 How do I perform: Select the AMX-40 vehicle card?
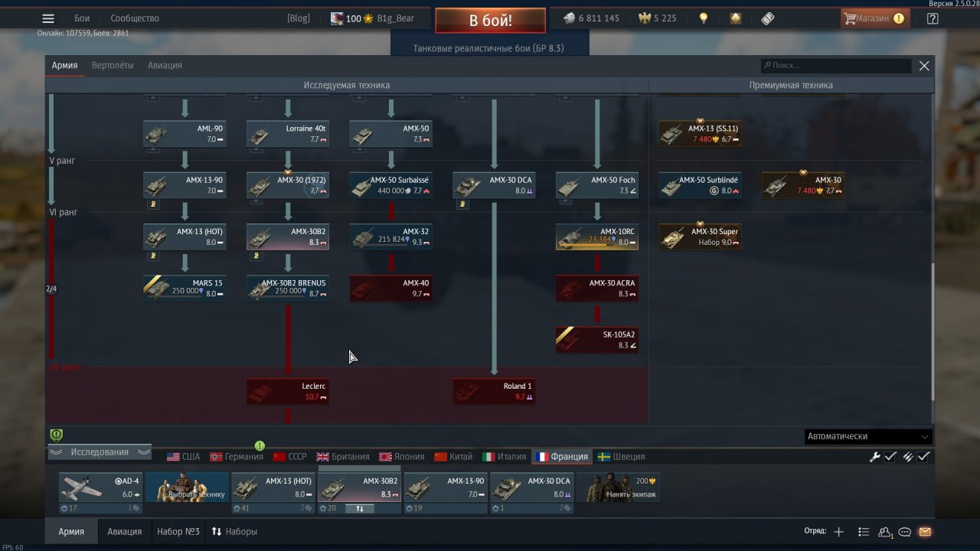tap(391, 288)
